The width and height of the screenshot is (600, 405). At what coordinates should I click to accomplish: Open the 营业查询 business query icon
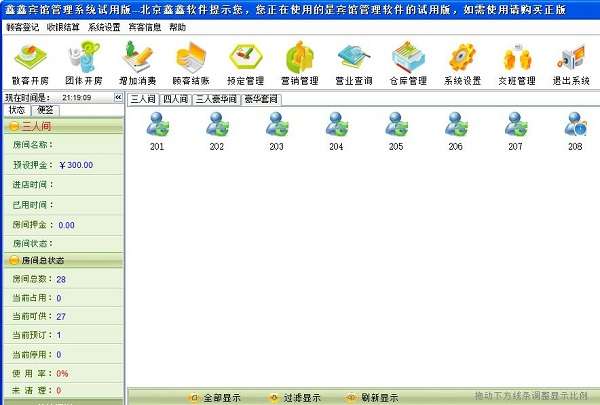point(354,64)
